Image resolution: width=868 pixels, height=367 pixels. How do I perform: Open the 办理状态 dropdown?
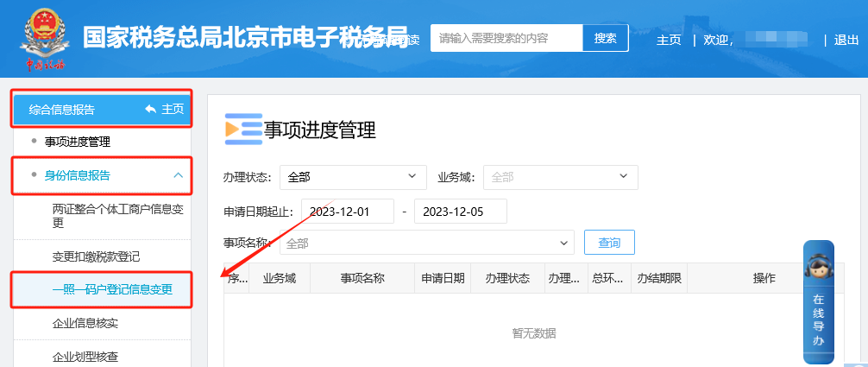pyautogui.click(x=353, y=177)
